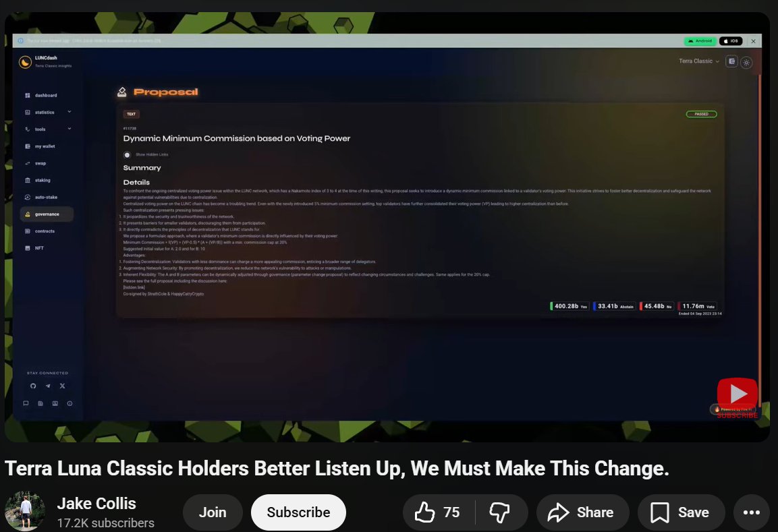Image resolution: width=778 pixels, height=532 pixels.
Task: Click the TEXT proposal type badge
Action: click(x=131, y=114)
